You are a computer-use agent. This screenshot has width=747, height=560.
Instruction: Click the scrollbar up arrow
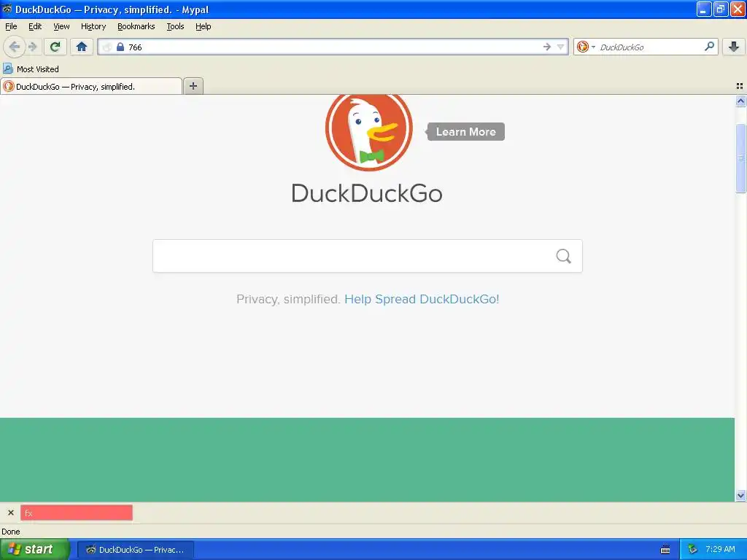[x=740, y=101]
